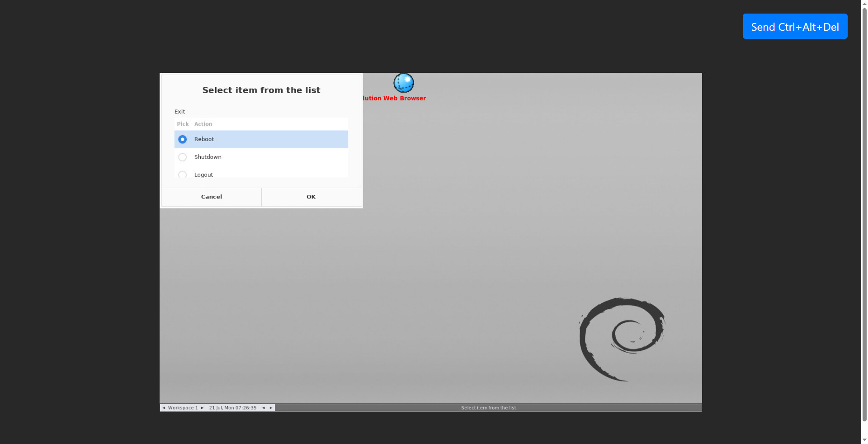This screenshot has height=444, width=868.
Task: Click the previous workspace arrow in taskbar
Action: pos(164,408)
